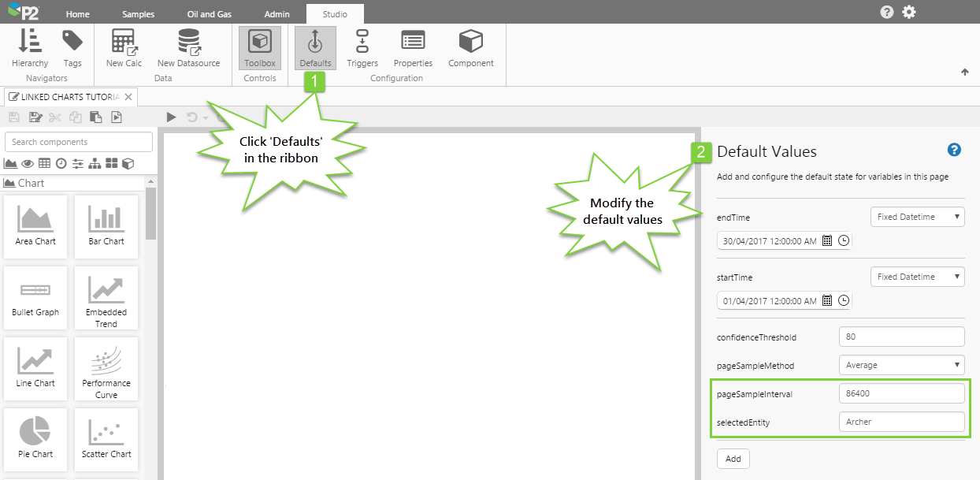The image size is (980, 480).
Task: Toggle the Toolbox control
Action: point(260,47)
